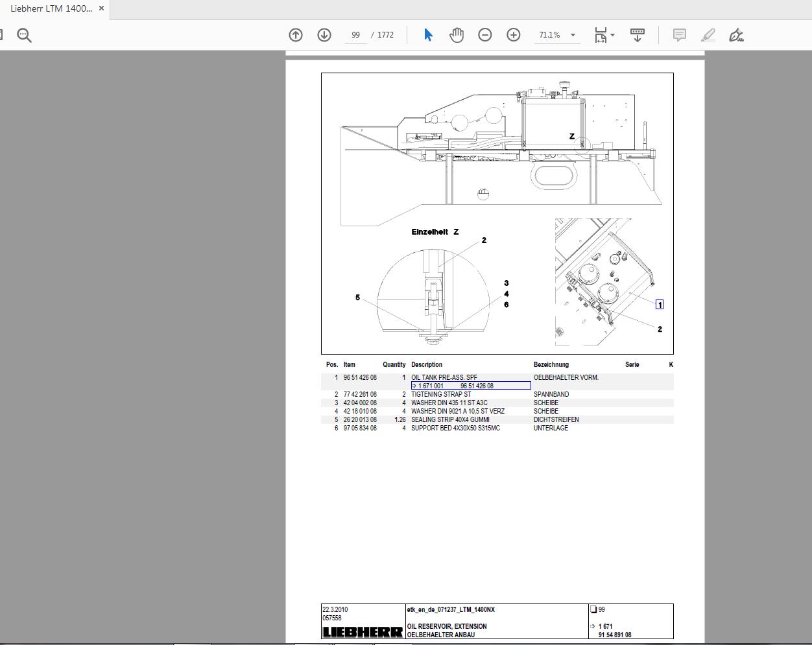Activate the selection arrow tool

click(428, 35)
